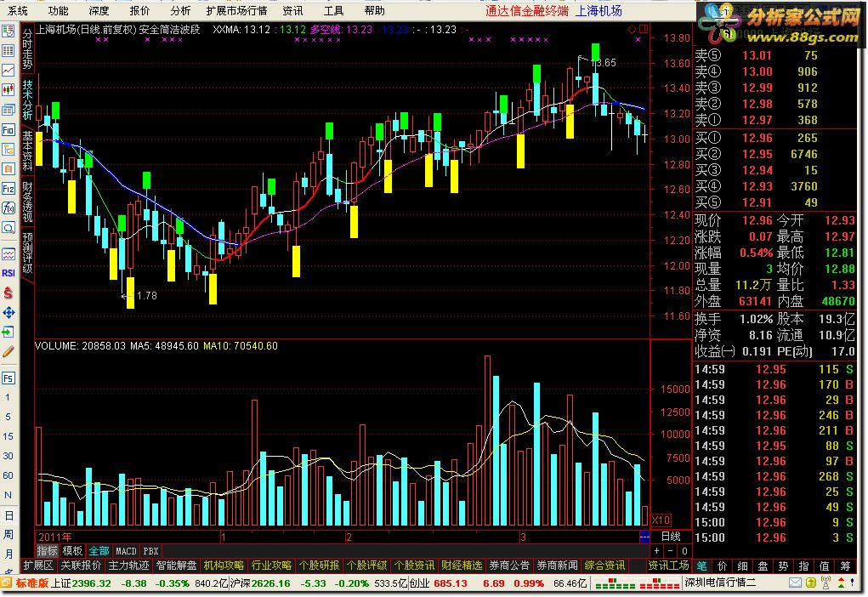Click the red diamond icon atop chart
The height and width of the screenshot is (597, 868).
pyautogui.click(x=633, y=30)
